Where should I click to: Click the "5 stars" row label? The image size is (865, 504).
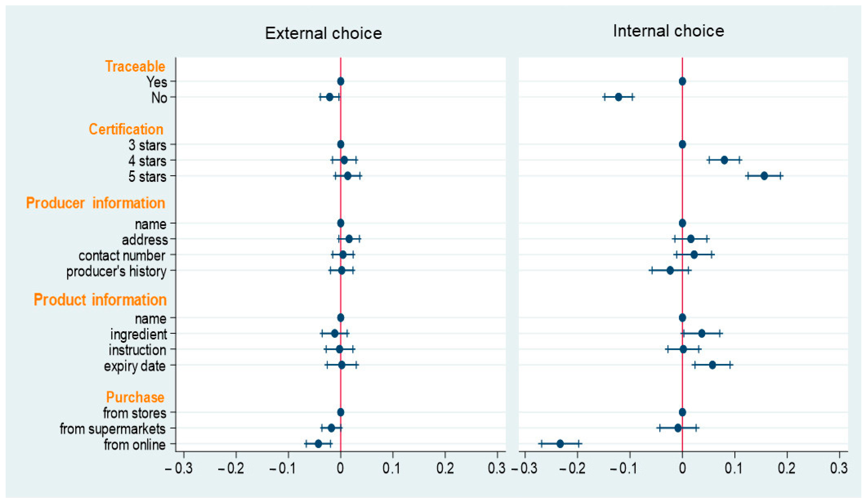click(147, 176)
